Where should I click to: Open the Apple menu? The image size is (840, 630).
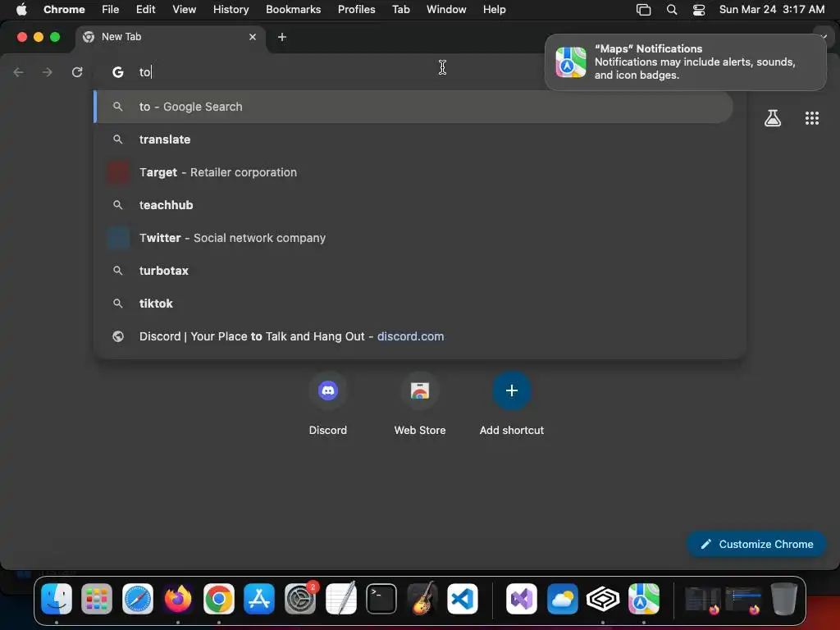(21, 10)
